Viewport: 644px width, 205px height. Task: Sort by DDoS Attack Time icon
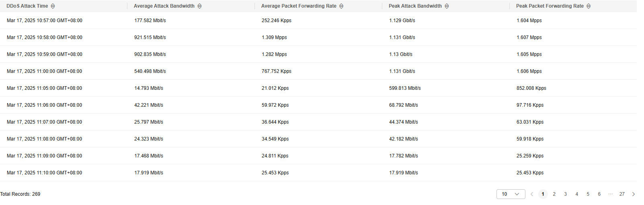(53, 6)
